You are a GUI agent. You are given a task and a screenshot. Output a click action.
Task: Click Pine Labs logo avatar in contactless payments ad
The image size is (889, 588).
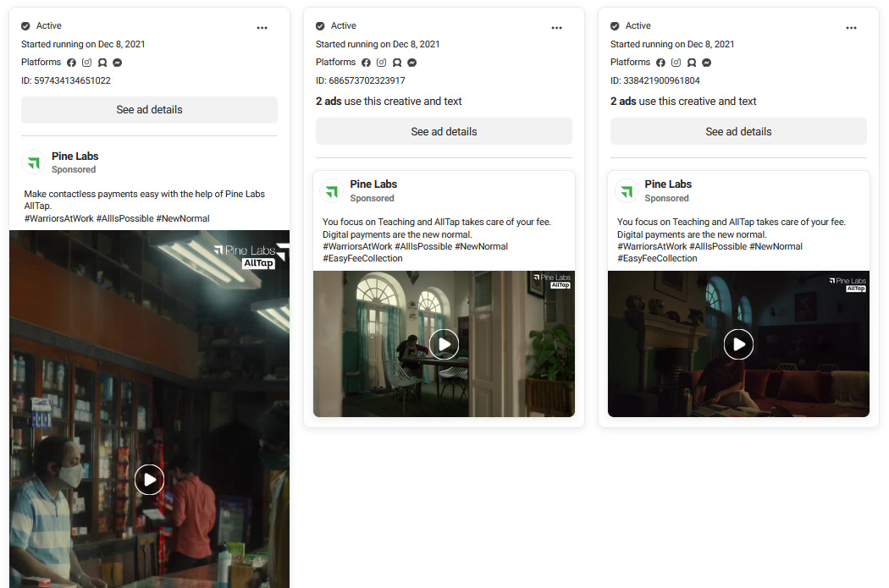(34, 162)
